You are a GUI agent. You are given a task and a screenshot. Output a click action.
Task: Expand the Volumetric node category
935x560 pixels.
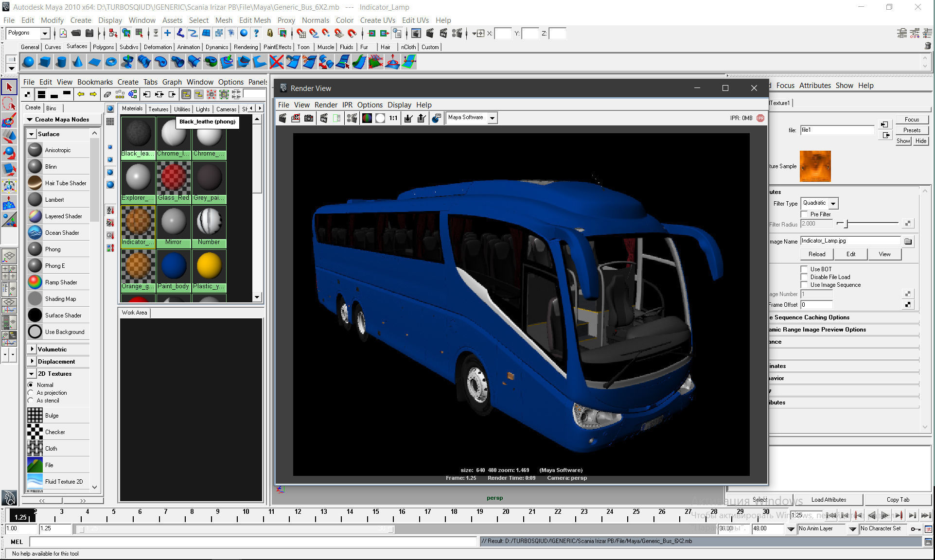click(32, 350)
